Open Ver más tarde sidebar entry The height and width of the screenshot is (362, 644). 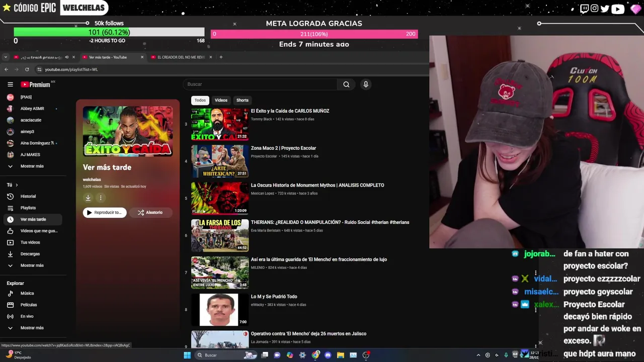click(x=33, y=219)
